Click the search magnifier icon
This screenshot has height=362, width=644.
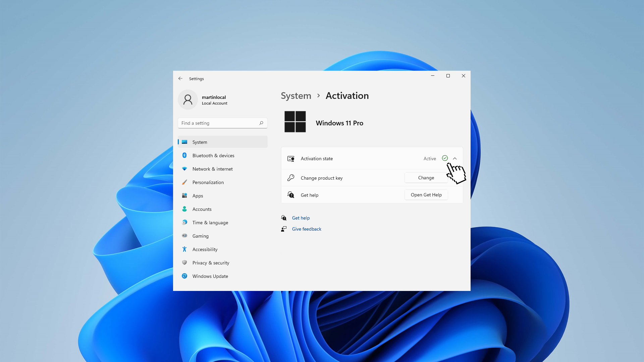pos(261,123)
